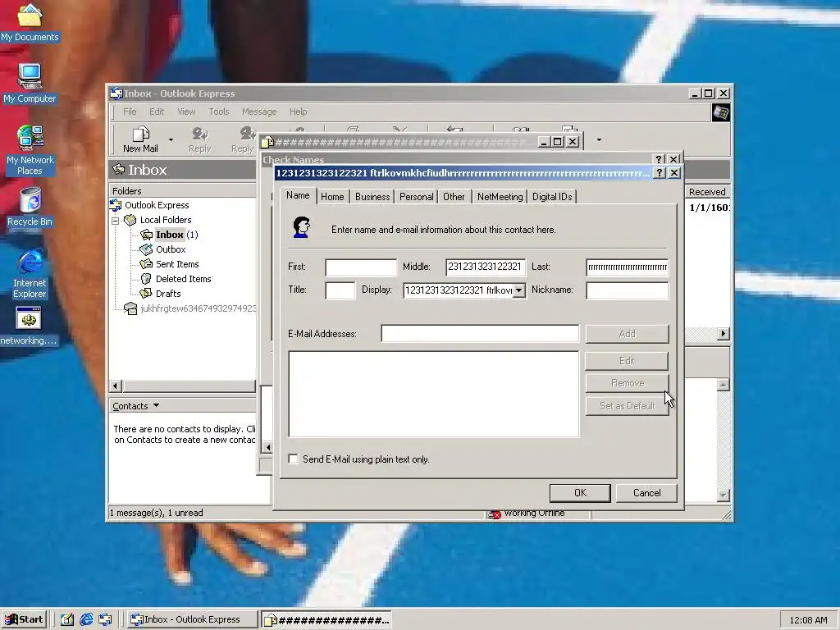
Task: Open the View menu in Outlook Express
Action: 186,112
